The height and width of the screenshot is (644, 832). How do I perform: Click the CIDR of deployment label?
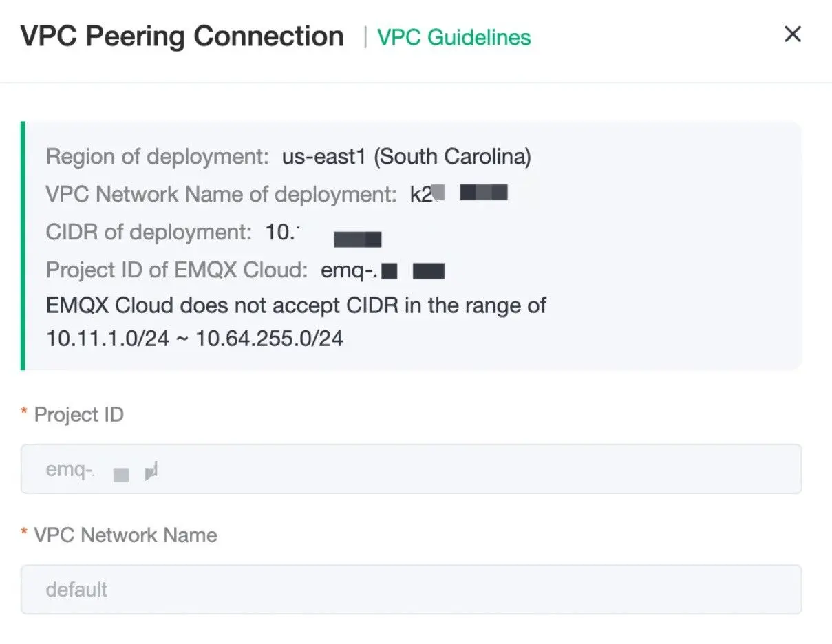click(149, 233)
